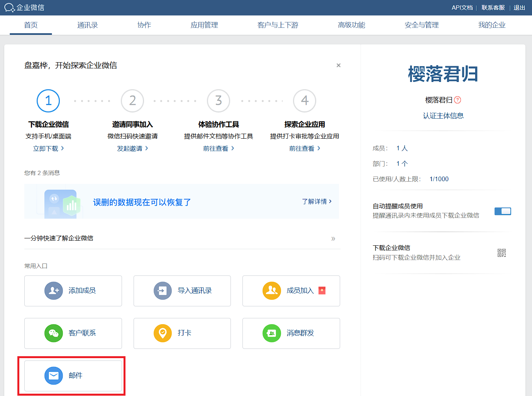Click the red envelope badge beside 成员加入
The image size is (532, 396).
tap(322, 291)
